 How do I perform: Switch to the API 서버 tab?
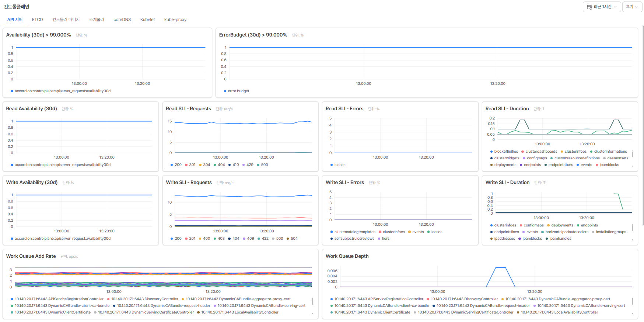pyautogui.click(x=15, y=20)
